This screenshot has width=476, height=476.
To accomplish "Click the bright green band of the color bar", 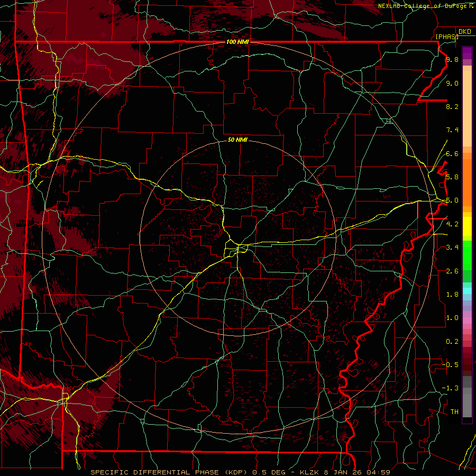I will tap(467, 254).
